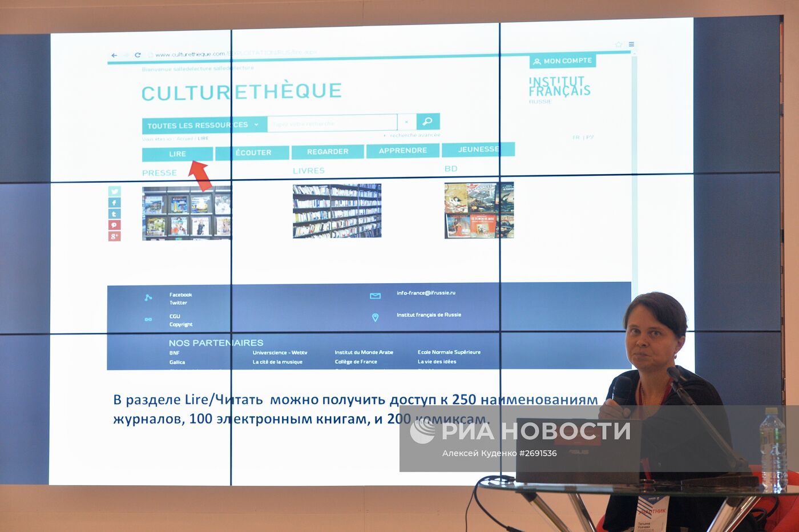The image size is (799, 532).
Task: Open the PRESSE magazines thumbnail
Action: coord(187,213)
